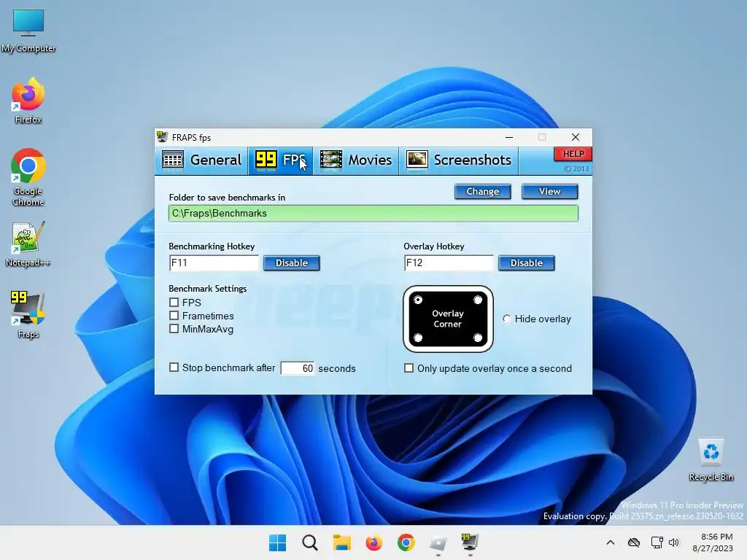Open taskbar Search
Image resolution: width=747 pixels, height=560 pixels.
pos(309,542)
